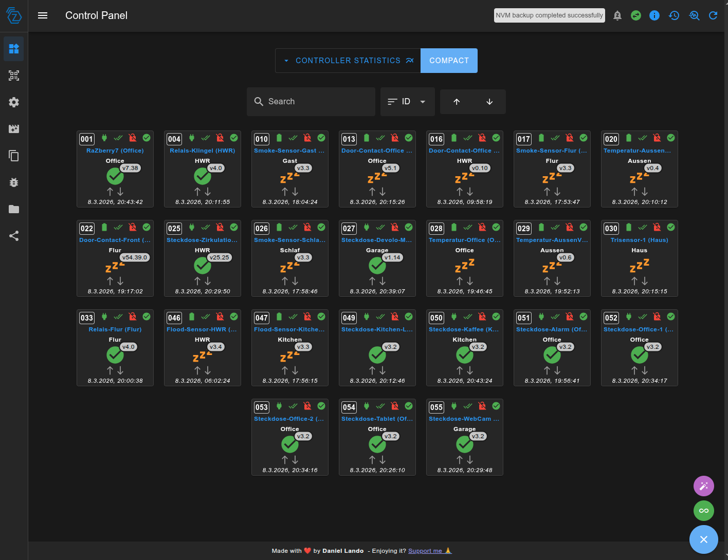
Task: Open the Scenes page in the sidebar
Action: (x=13, y=129)
